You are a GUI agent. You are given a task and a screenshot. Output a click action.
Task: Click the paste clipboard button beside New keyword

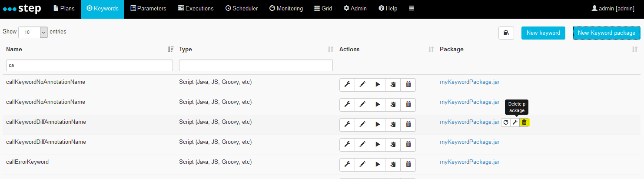(506, 33)
